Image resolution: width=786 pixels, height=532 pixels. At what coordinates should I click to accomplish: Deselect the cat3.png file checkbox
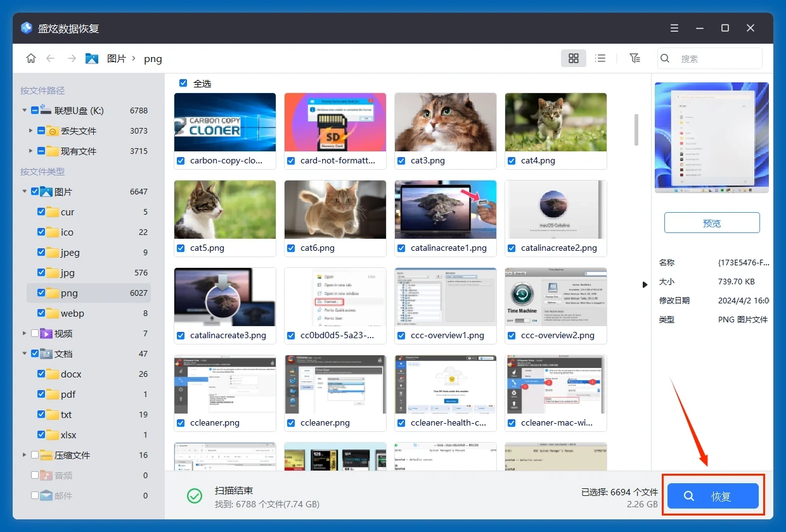point(401,161)
